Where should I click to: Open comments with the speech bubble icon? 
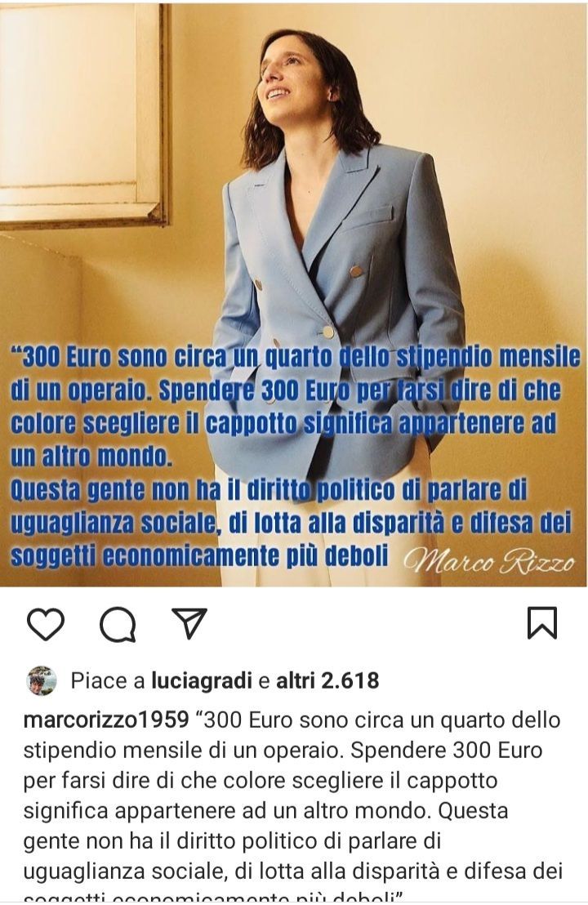click(x=118, y=625)
